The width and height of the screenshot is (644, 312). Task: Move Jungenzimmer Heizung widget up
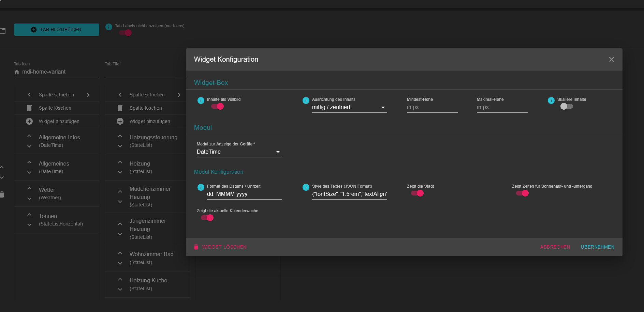120,224
